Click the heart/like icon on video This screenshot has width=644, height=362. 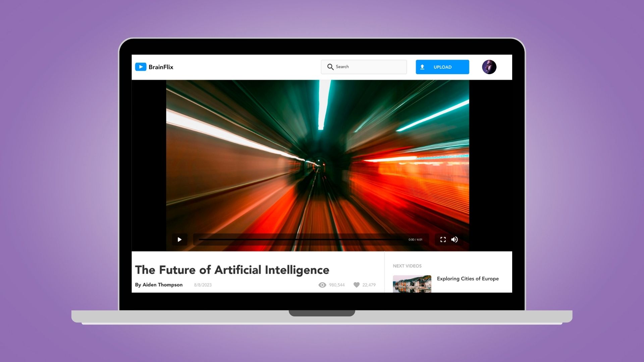click(x=357, y=285)
